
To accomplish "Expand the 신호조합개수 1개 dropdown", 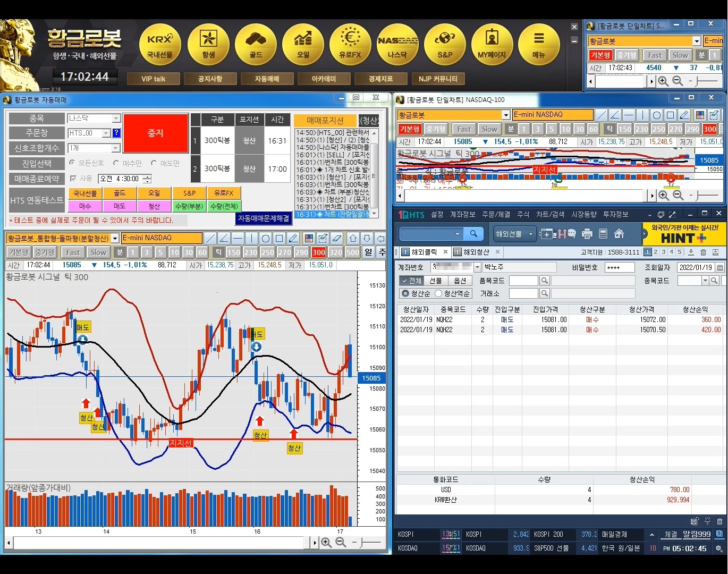I will click(116, 148).
